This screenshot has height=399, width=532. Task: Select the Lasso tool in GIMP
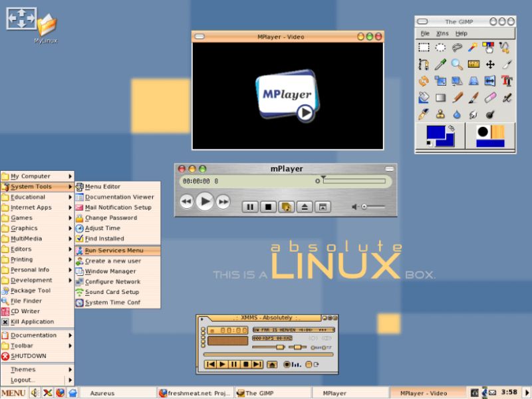point(457,48)
